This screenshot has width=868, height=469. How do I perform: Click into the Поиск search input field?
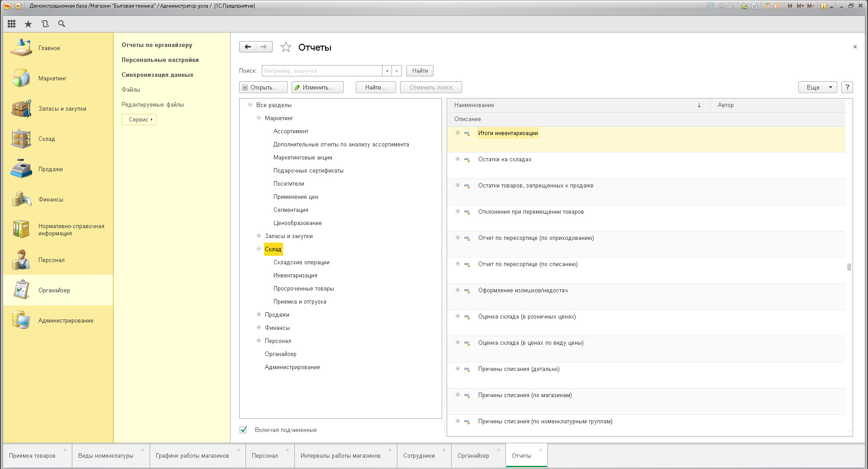pyautogui.click(x=322, y=71)
